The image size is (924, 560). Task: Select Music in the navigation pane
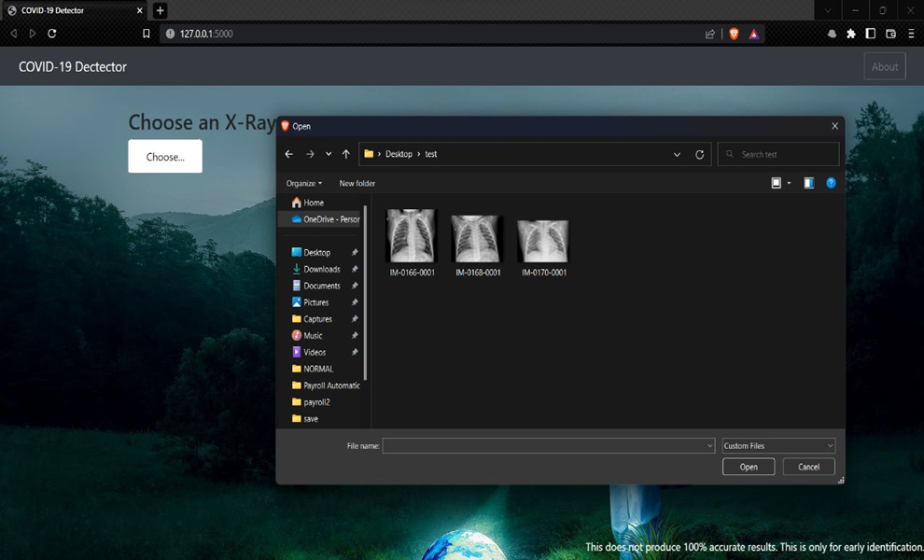(307, 335)
